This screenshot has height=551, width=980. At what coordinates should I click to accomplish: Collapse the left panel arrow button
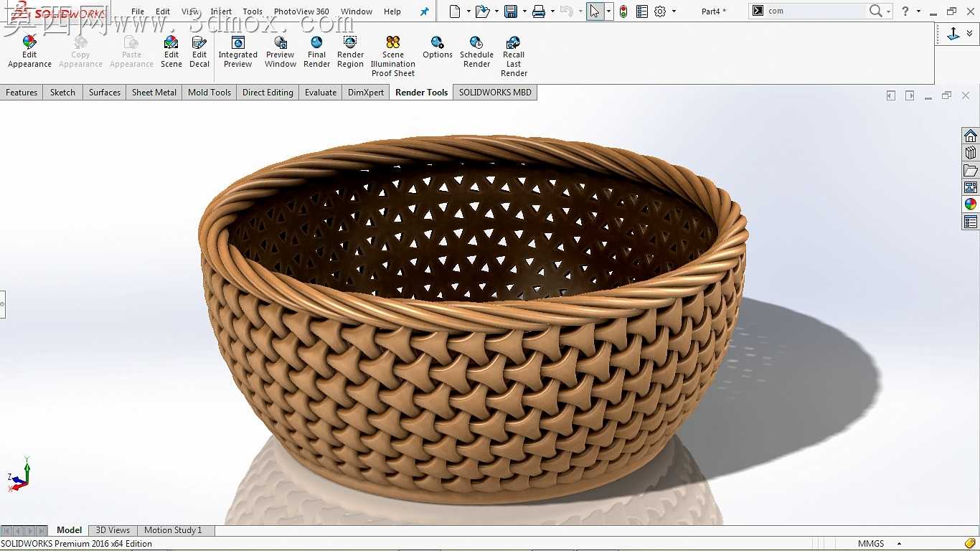click(2, 304)
